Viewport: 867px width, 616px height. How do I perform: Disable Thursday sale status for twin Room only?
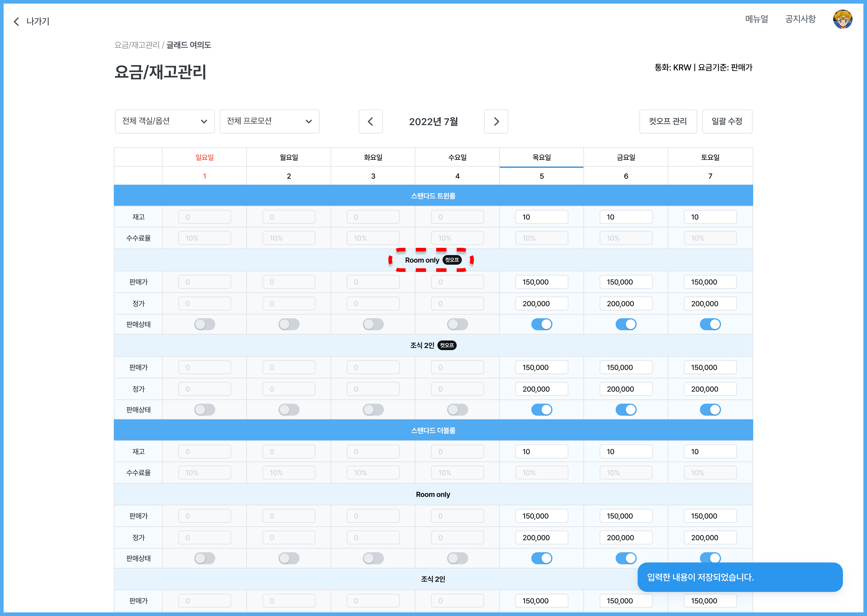tap(541, 324)
